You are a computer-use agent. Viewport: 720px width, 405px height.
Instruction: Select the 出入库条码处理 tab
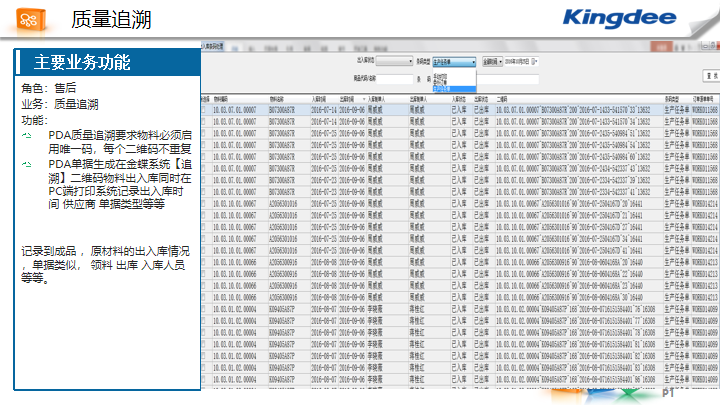[x=212, y=46]
